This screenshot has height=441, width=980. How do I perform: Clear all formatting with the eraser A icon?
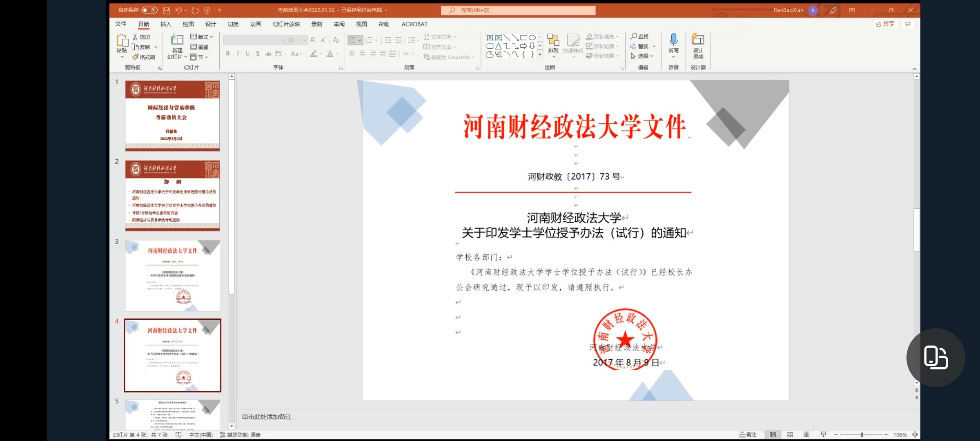point(336,40)
